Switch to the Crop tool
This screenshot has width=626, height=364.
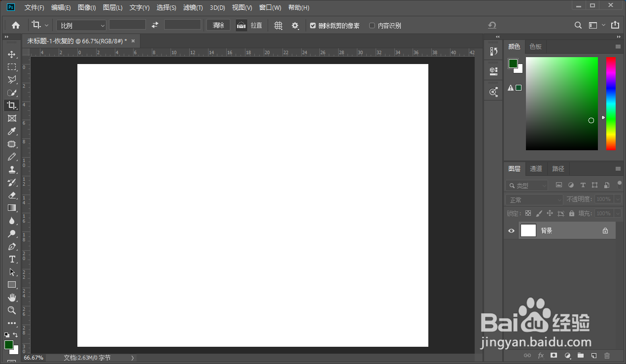(12, 105)
